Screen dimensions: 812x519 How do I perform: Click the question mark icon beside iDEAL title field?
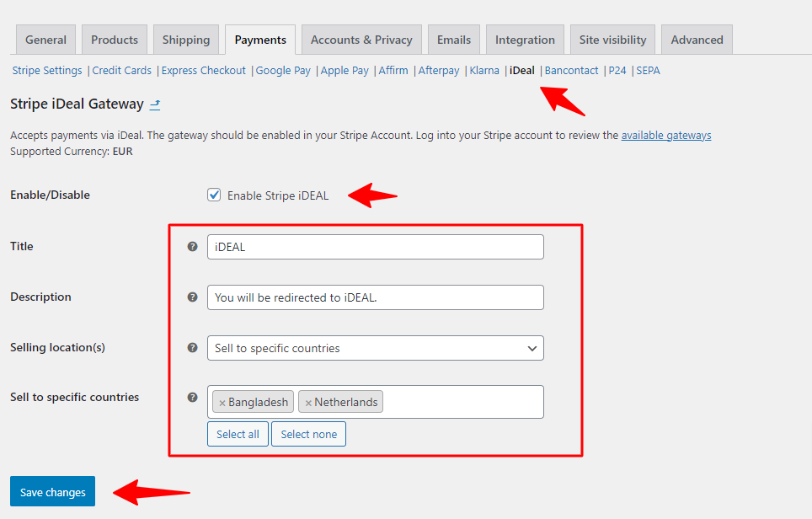coord(193,246)
